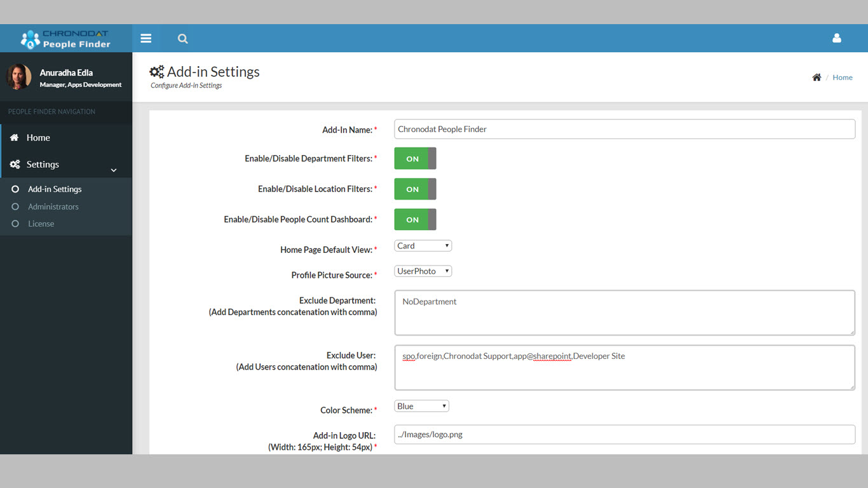Screen dimensions: 868x488
Task: Toggle the Department Filters switch
Action: click(415, 159)
